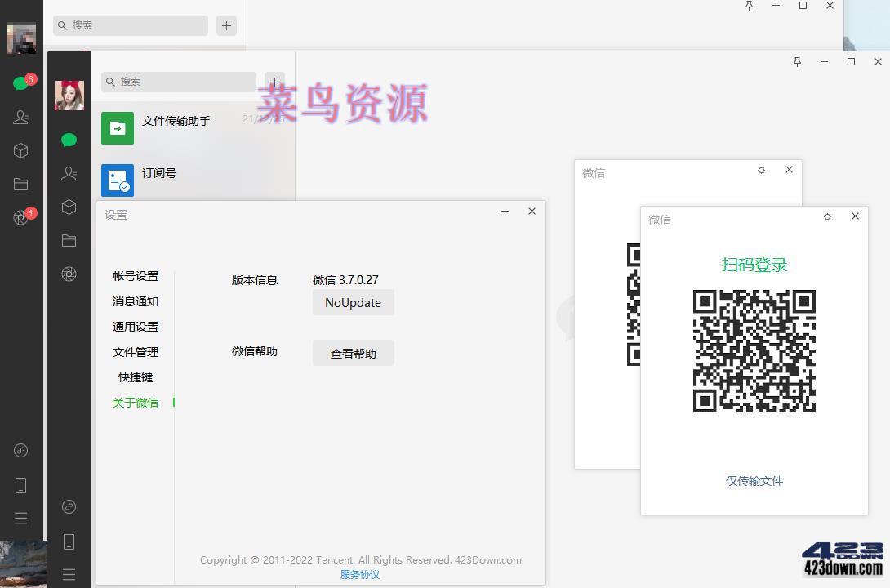This screenshot has height=588, width=890.
Task: Open the 服务协议 service agreement link
Action: click(360, 574)
